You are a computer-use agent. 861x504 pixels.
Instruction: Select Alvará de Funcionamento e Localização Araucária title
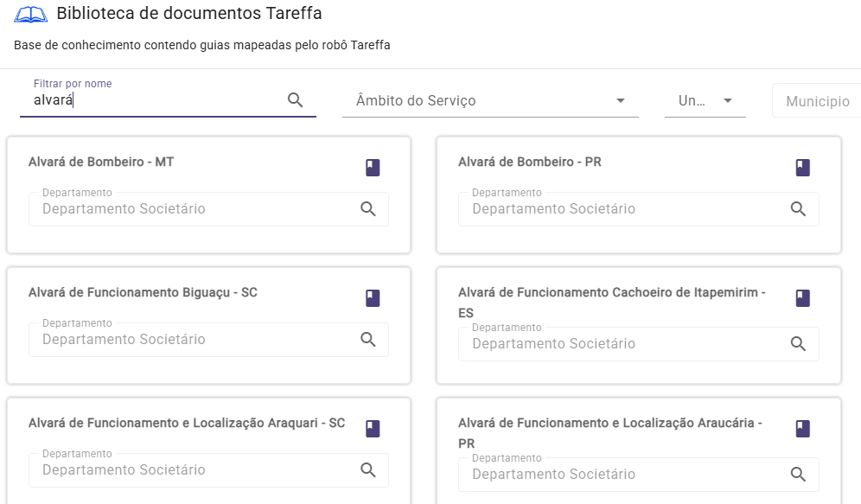(x=610, y=433)
